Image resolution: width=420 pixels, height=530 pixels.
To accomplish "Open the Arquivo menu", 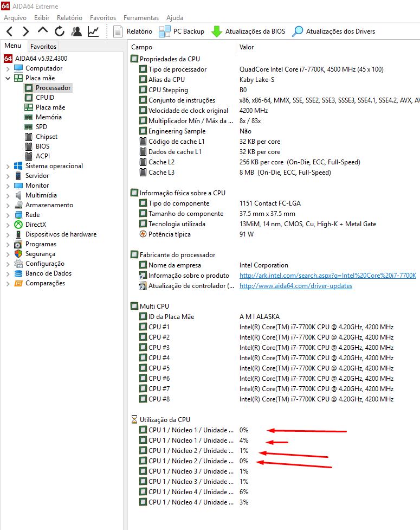I will (x=15, y=17).
